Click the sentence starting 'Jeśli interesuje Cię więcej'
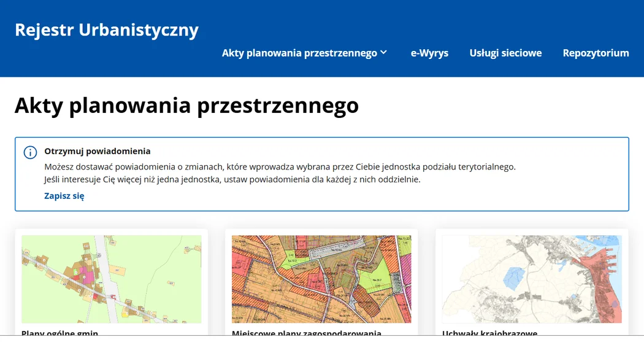644x342 pixels. pyautogui.click(x=232, y=180)
